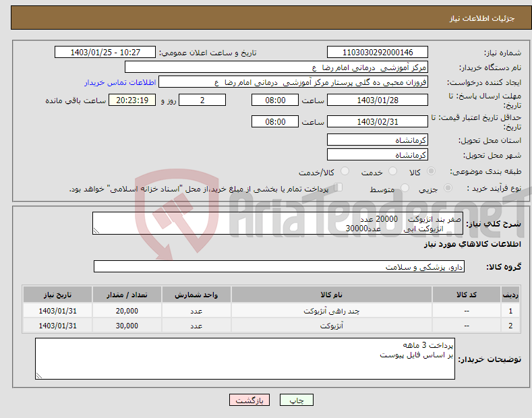This screenshot has width=532, height=418.
Task: Click the کد کالا column header
Action: pos(467,295)
